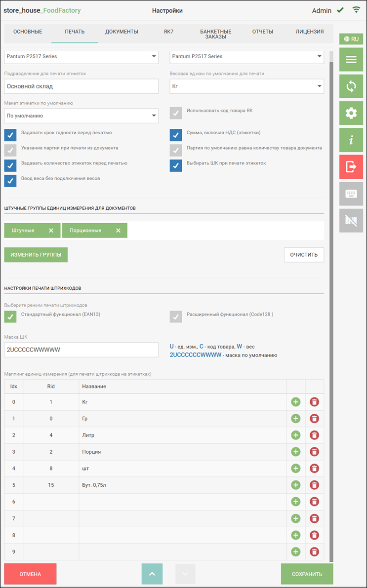Enable Расширенный функционал (Code128) mode
The width and height of the screenshot is (367, 588).
coord(176,316)
